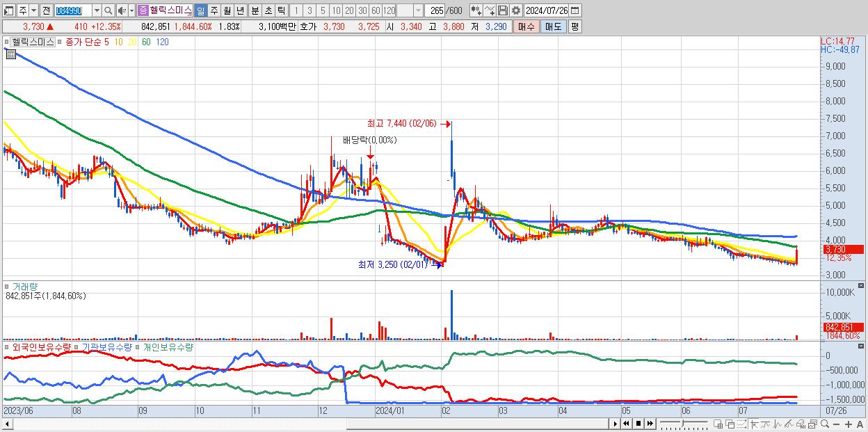The height and width of the screenshot is (432, 868).
Task: Select interval 30 button
Action: coord(362,10)
